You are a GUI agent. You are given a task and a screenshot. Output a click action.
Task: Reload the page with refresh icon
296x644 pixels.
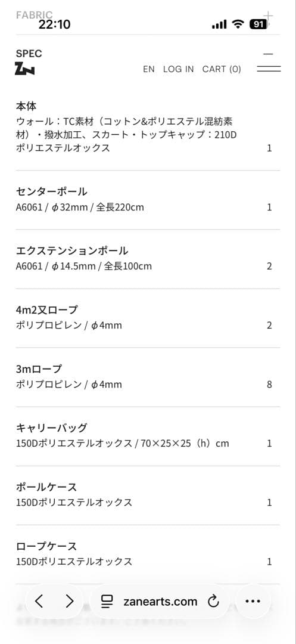click(213, 602)
